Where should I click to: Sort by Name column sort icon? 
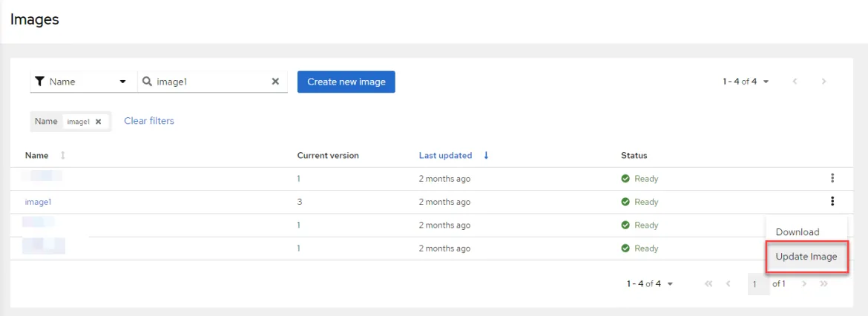pos(62,156)
